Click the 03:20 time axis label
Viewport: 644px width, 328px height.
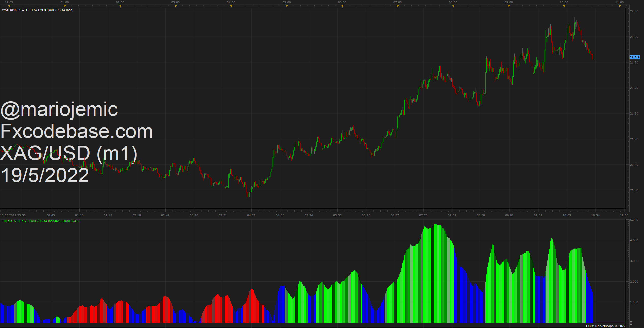(194, 215)
